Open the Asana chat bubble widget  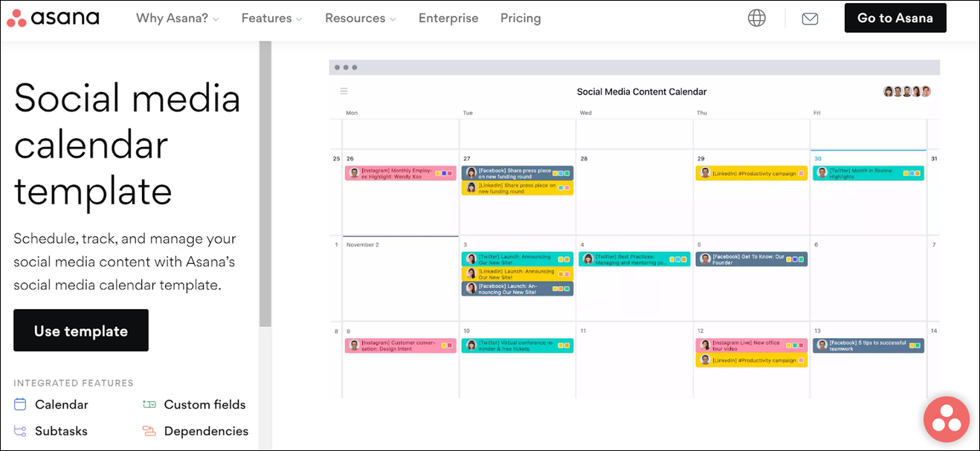[946, 419]
